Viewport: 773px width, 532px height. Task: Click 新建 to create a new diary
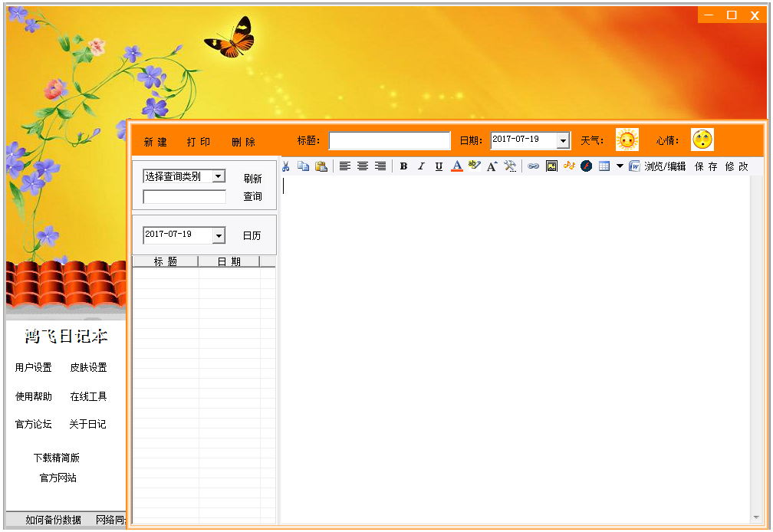155,140
